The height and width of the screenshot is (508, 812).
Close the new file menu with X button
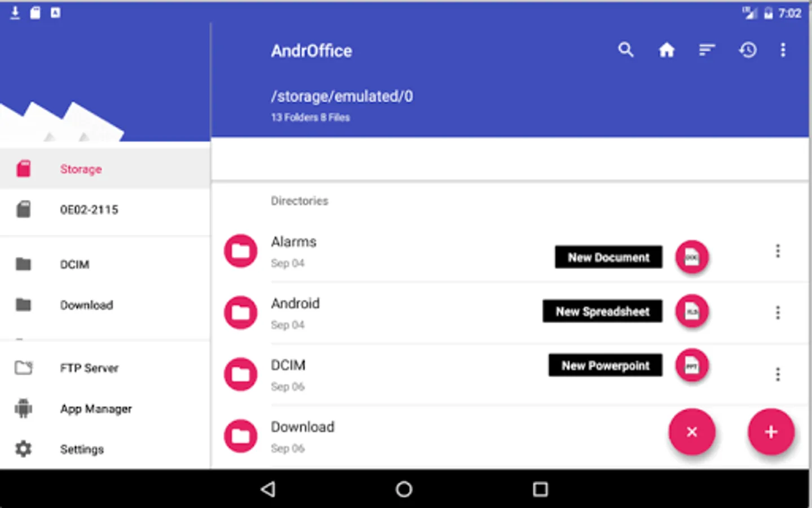(692, 432)
